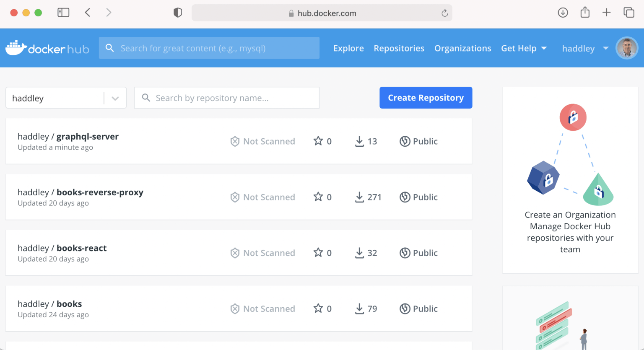
Task: Open a new Safari tab
Action: pos(606,13)
